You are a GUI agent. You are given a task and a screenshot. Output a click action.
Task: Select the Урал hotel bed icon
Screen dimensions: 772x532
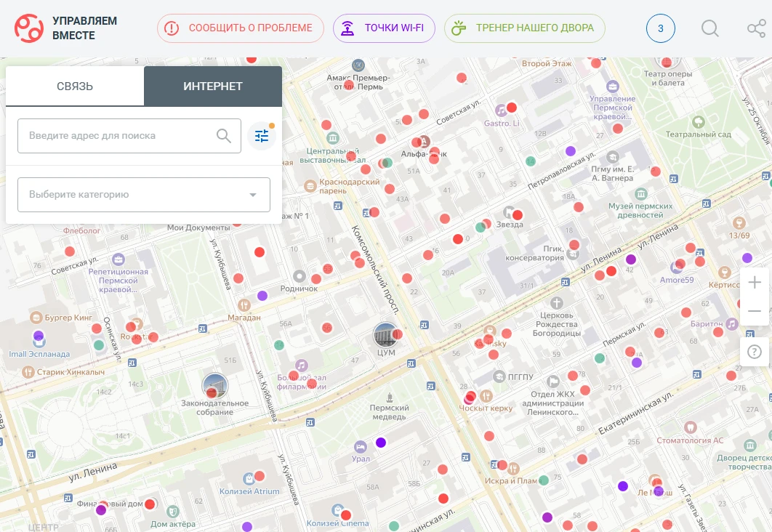(361, 446)
